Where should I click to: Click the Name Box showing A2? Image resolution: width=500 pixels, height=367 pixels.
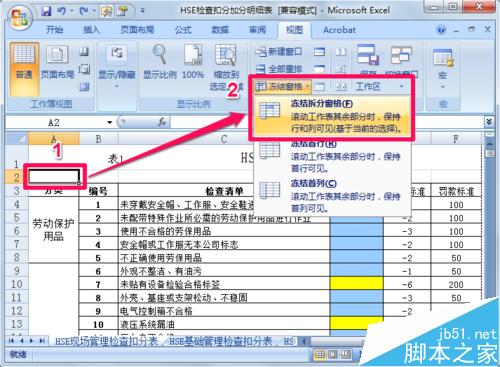click(x=55, y=122)
